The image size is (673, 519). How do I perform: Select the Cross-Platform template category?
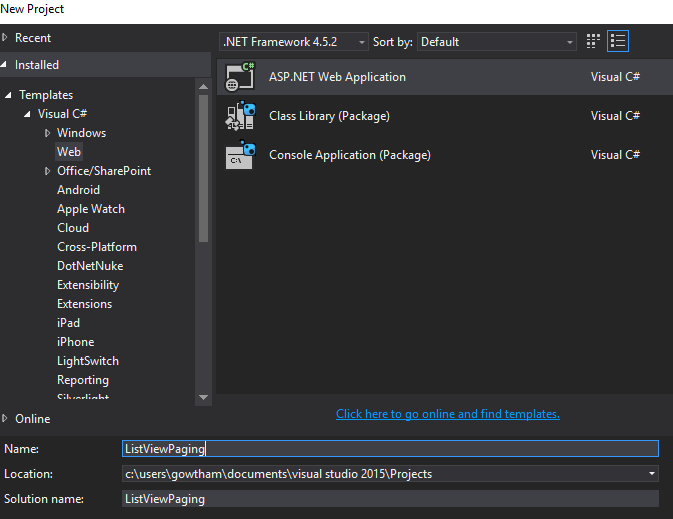97,247
